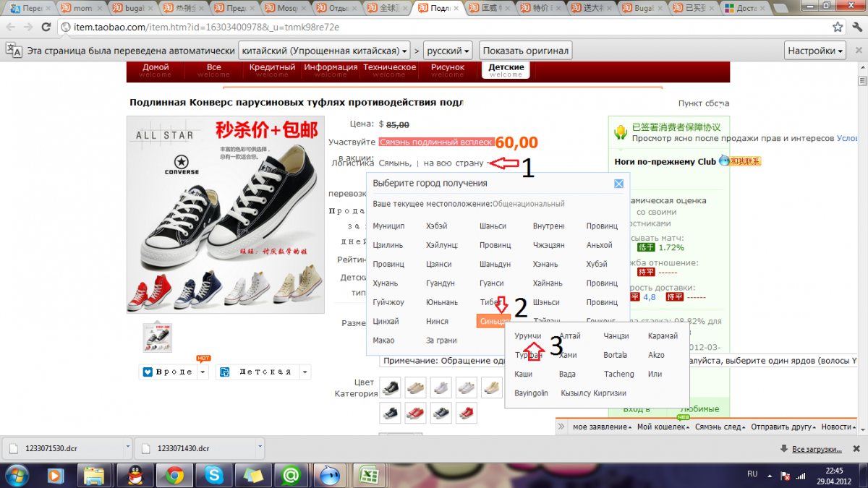Choose Алтай in the city list
This screenshot has height=488, width=868.
pyautogui.click(x=570, y=336)
